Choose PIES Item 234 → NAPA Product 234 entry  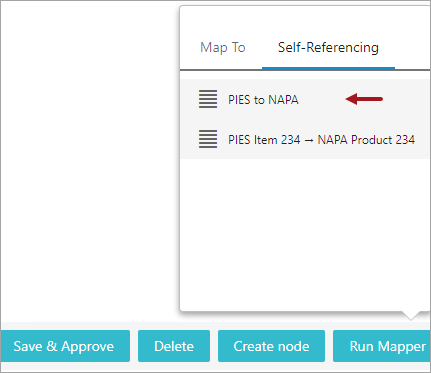coord(305,139)
